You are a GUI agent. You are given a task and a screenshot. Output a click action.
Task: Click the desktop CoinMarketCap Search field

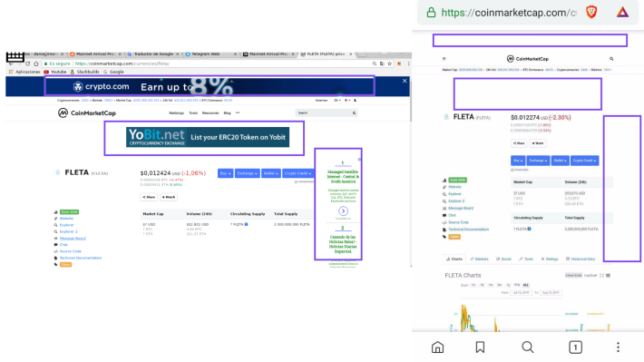[327, 113]
